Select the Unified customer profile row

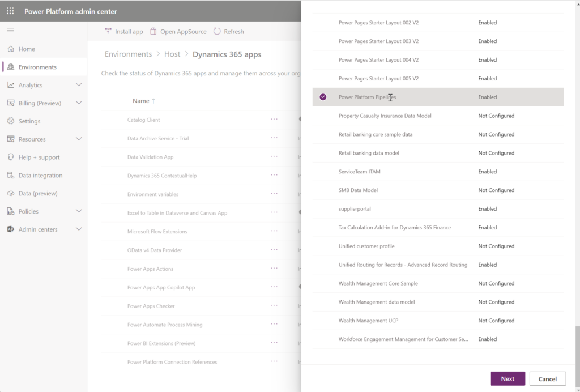pos(438,246)
